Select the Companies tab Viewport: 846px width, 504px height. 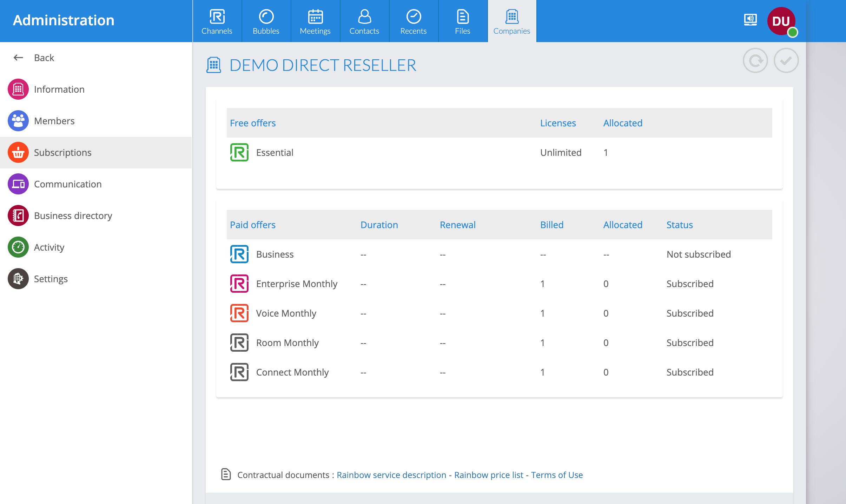click(x=512, y=21)
